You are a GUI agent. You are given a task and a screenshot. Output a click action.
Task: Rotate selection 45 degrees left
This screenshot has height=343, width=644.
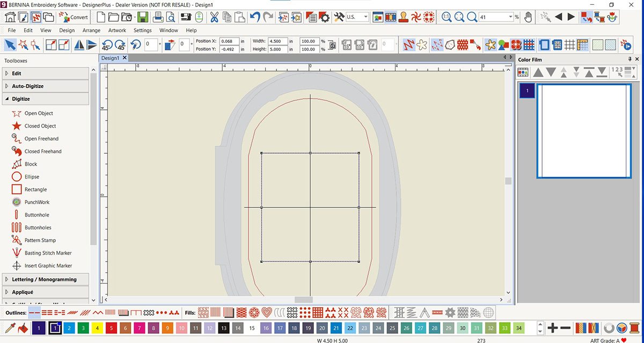(107, 44)
